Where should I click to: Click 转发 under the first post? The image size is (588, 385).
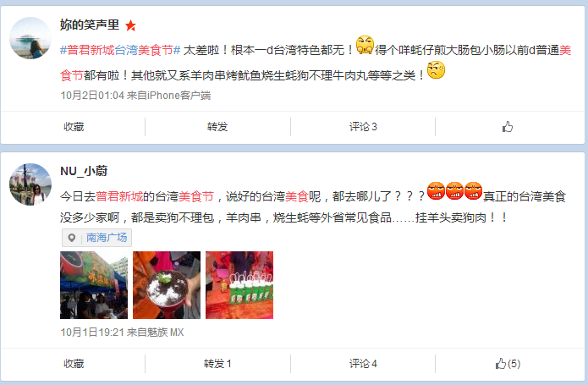pos(217,127)
